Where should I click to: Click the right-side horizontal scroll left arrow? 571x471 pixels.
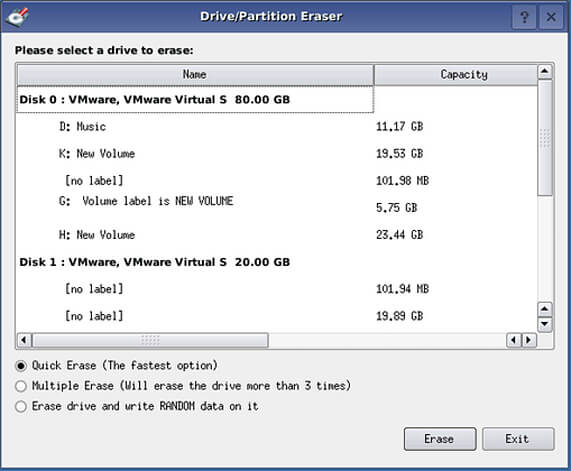pos(514,340)
